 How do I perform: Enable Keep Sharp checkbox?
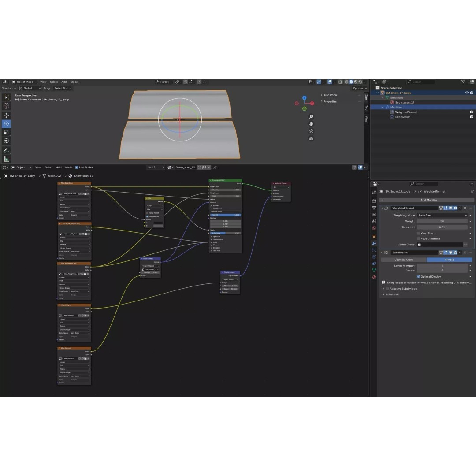coord(419,233)
